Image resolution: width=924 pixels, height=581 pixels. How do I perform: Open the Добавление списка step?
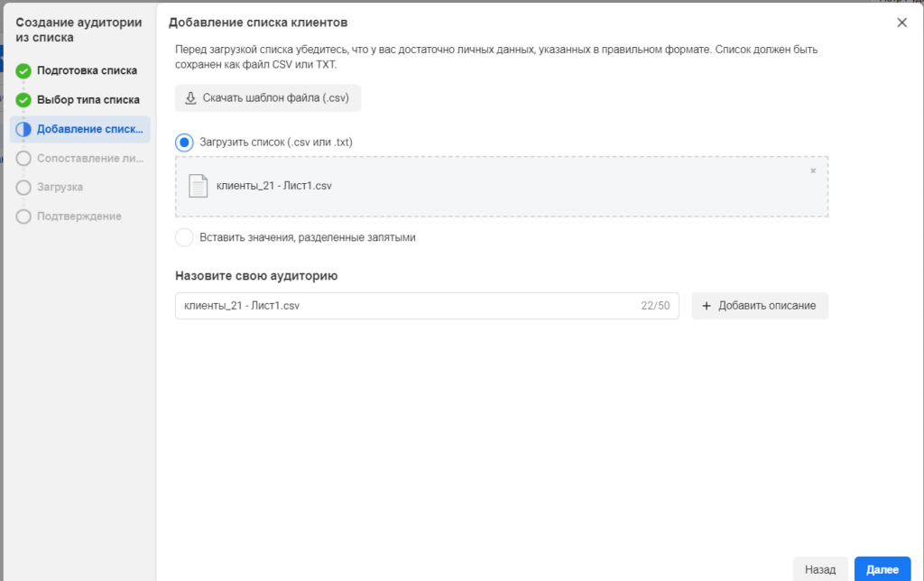click(x=80, y=129)
